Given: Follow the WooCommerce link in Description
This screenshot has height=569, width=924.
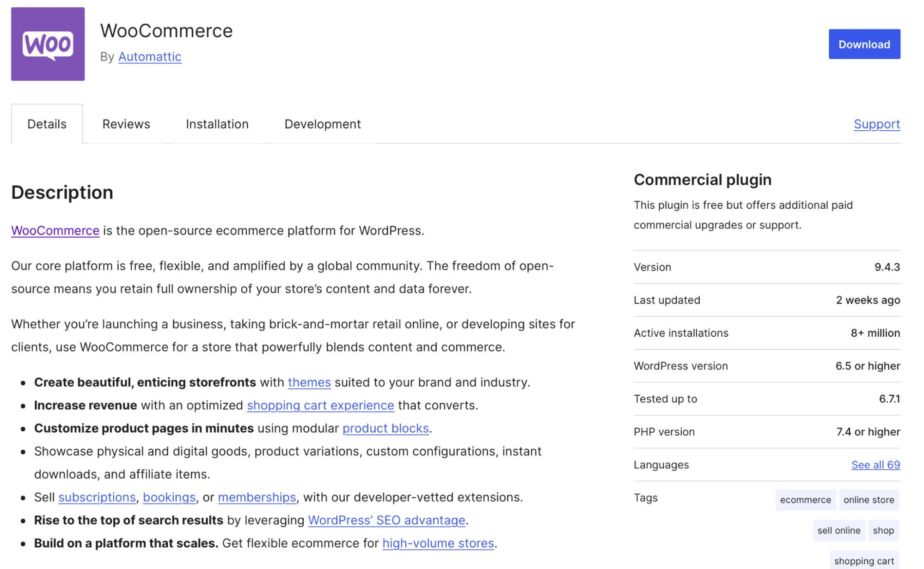Looking at the screenshot, I should [55, 230].
